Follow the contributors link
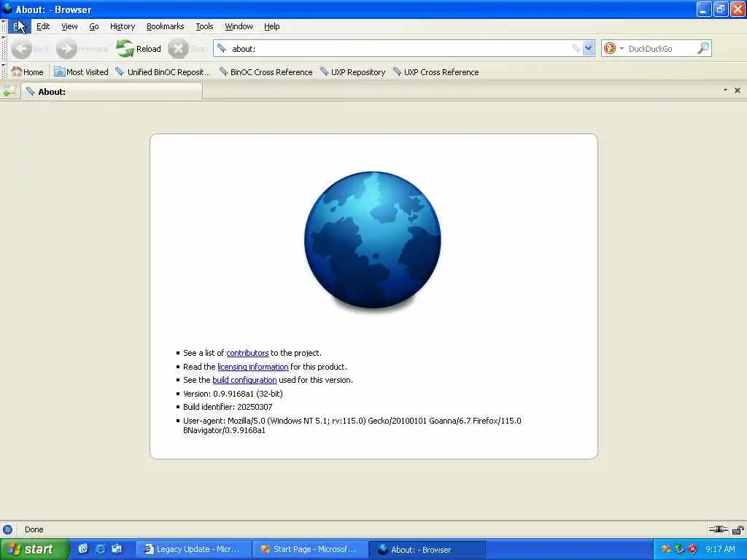This screenshot has height=560, width=747. [247, 353]
